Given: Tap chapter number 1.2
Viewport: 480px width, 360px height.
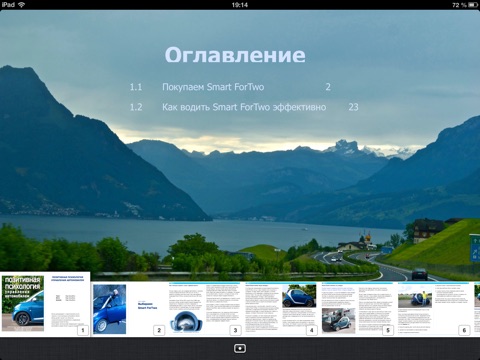Looking at the screenshot, I should click(136, 107).
